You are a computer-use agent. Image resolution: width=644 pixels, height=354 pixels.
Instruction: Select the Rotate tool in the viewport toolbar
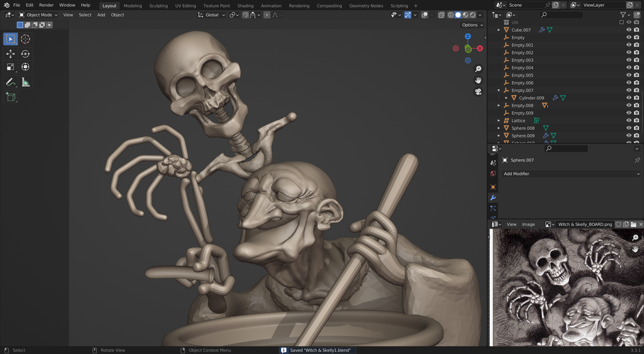click(x=25, y=53)
